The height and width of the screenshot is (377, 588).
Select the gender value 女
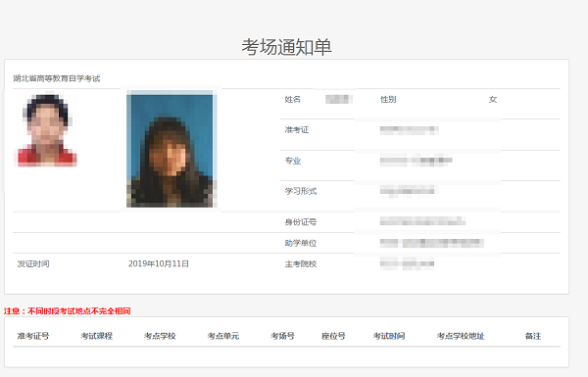493,99
